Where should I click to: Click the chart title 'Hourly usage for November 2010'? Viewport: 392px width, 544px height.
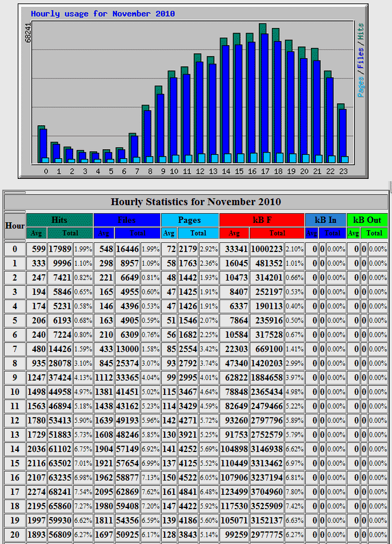103,14
